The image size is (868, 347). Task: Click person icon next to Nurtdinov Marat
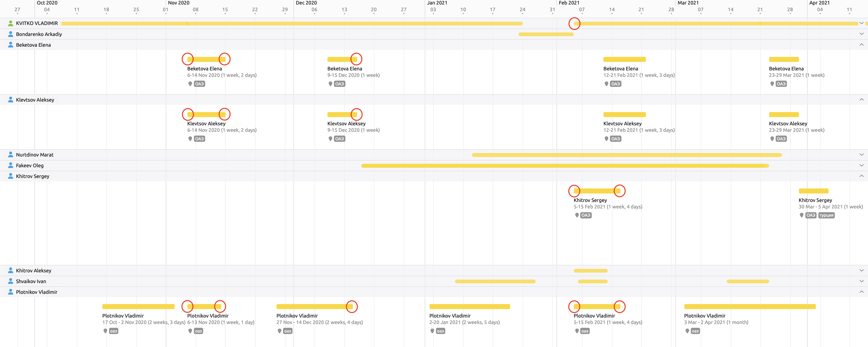point(10,155)
